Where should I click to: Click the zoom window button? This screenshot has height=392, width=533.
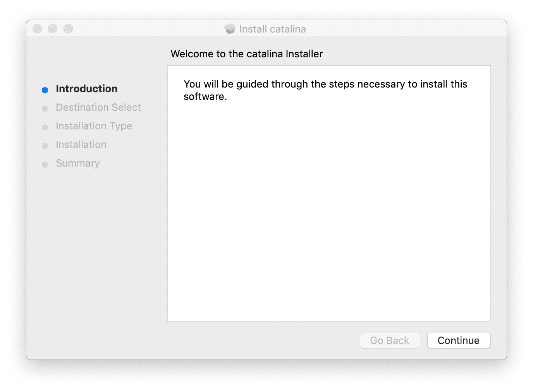click(68, 29)
